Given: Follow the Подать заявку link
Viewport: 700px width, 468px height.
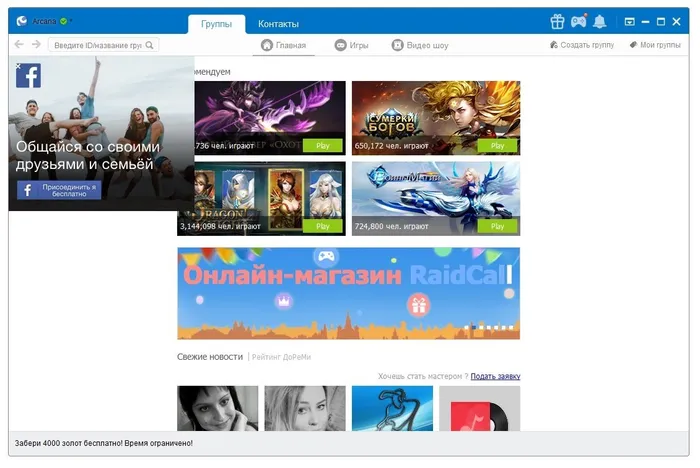Looking at the screenshot, I should [x=496, y=376].
